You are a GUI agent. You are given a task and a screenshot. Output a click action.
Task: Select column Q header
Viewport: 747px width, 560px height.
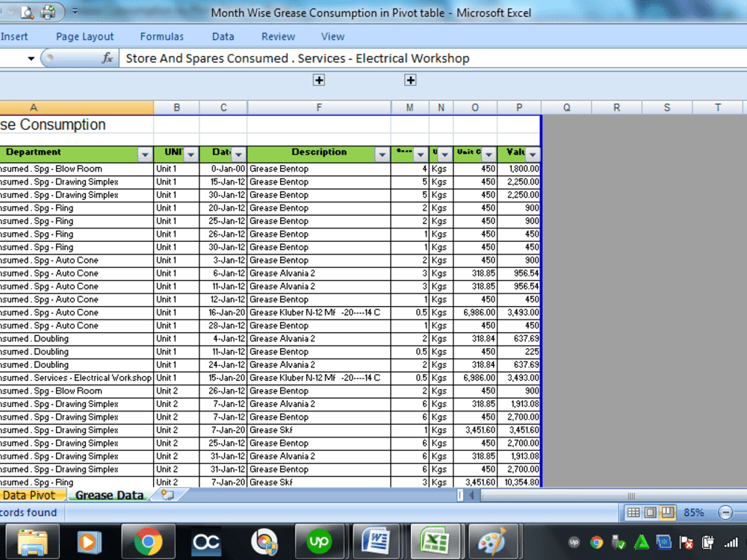coord(566,108)
